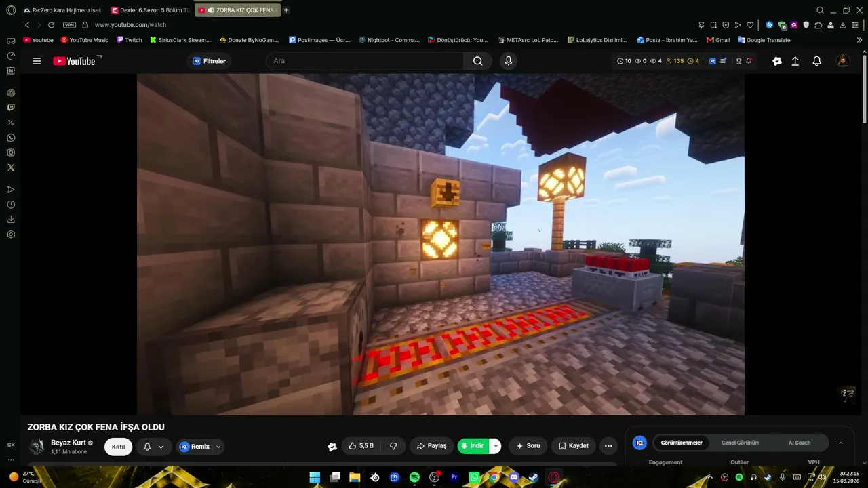Viewport: 868px width, 488px height.
Task: Click the upload arrow icon in YouTube header
Action: click(x=795, y=61)
